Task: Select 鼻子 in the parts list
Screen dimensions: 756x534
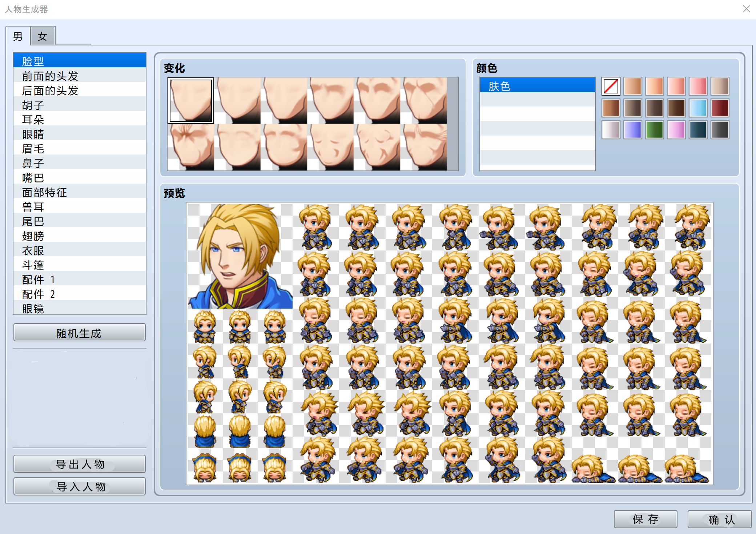Action: [x=80, y=163]
